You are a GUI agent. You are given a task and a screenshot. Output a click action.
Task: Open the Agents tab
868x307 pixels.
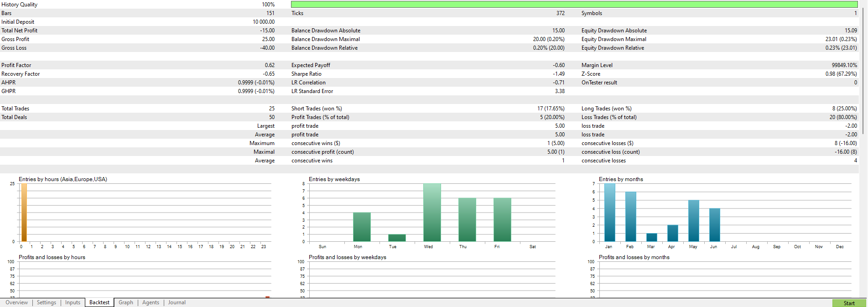pyautogui.click(x=151, y=302)
